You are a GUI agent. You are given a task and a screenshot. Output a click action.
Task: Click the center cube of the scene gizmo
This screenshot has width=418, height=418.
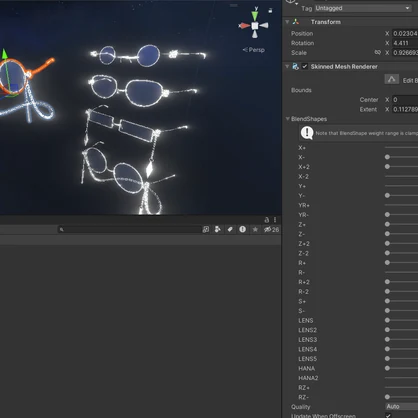[x=255, y=26]
